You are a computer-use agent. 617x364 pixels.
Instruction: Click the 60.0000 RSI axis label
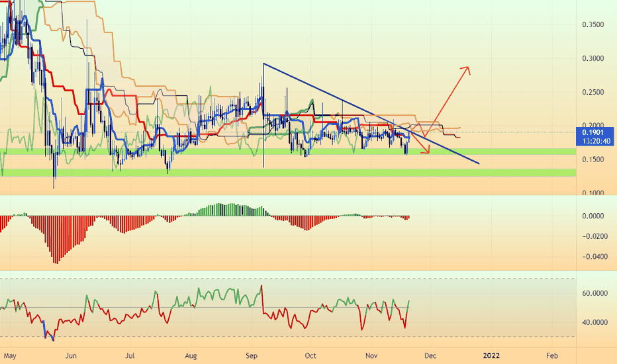pos(594,293)
